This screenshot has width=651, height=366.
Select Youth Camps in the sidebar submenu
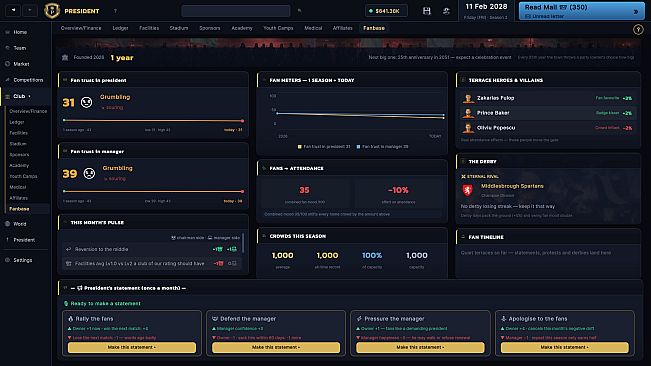click(x=23, y=176)
